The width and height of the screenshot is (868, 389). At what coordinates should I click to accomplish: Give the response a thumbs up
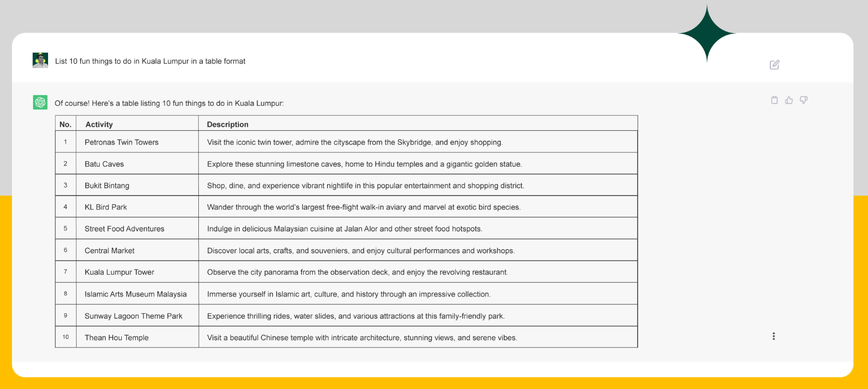pyautogui.click(x=789, y=100)
